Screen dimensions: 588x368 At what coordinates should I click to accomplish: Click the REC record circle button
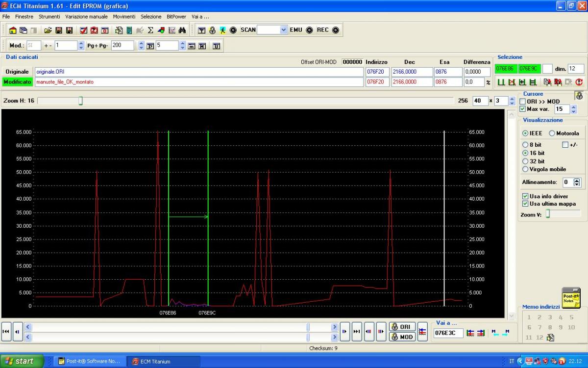[336, 30]
